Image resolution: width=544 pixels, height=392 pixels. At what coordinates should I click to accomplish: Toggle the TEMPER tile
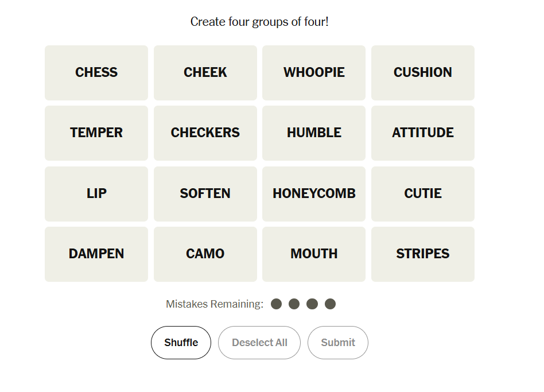tap(96, 133)
